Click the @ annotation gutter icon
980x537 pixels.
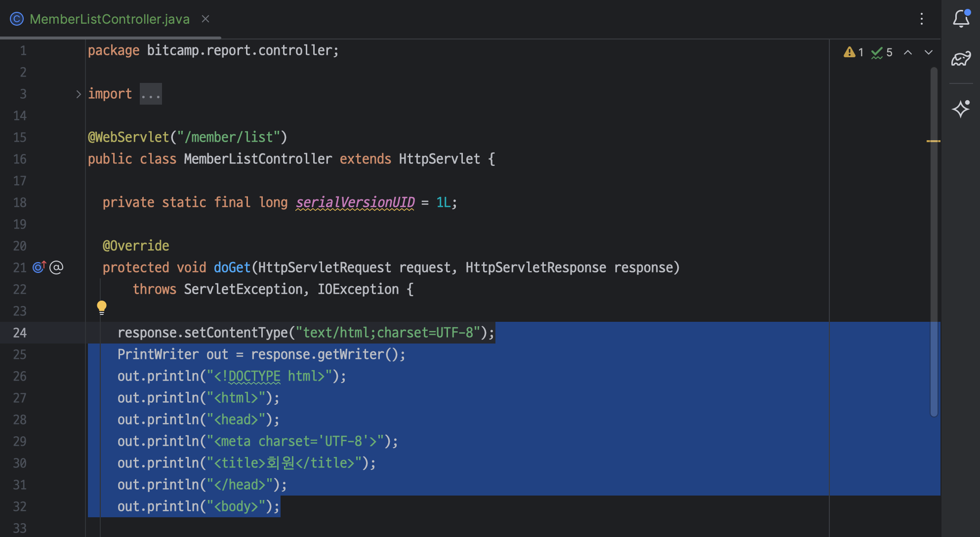pyautogui.click(x=56, y=267)
